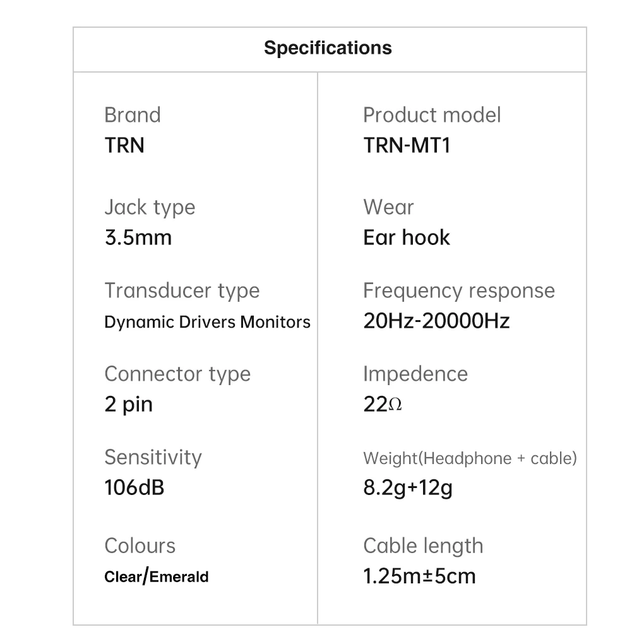This screenshot has height=644, width=644.
Task: Click the Jack type label
Action: pyautogui.click(x=150, y=207)
